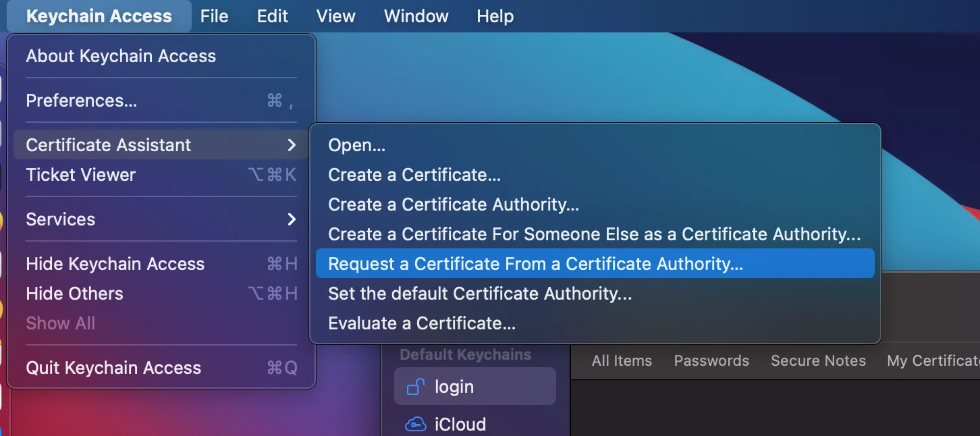Expand the Services submenu chevron

pos(292,219)
